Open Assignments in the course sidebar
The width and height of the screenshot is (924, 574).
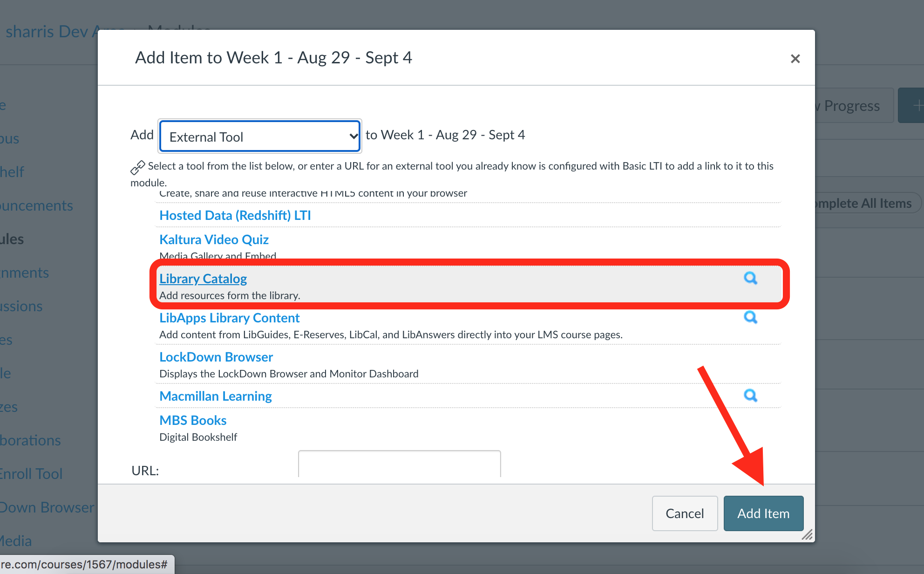pos(24,273)
